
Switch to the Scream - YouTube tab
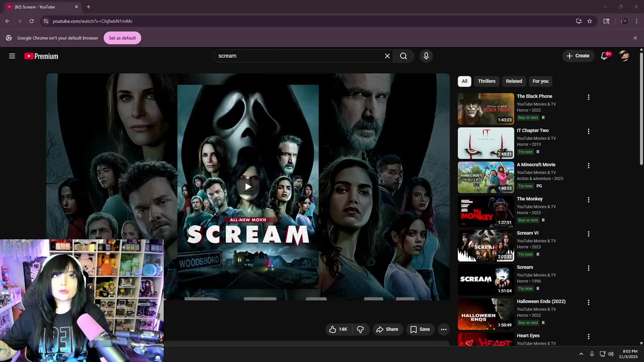42,7
